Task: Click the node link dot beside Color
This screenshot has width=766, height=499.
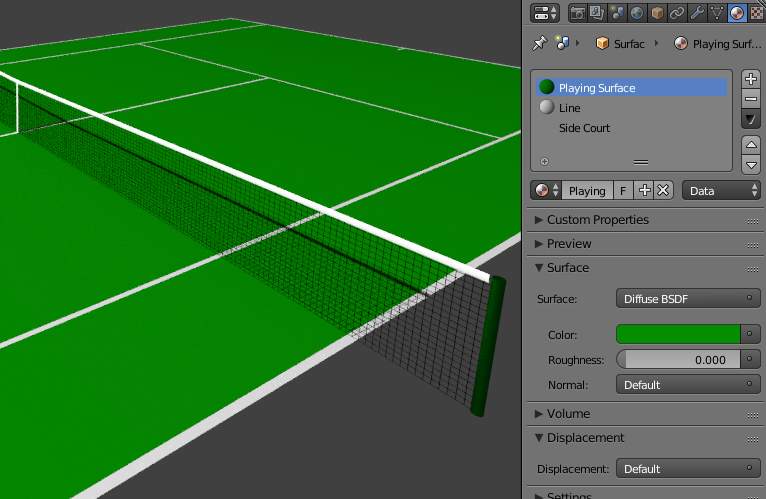Action: (x=750, y=334)
